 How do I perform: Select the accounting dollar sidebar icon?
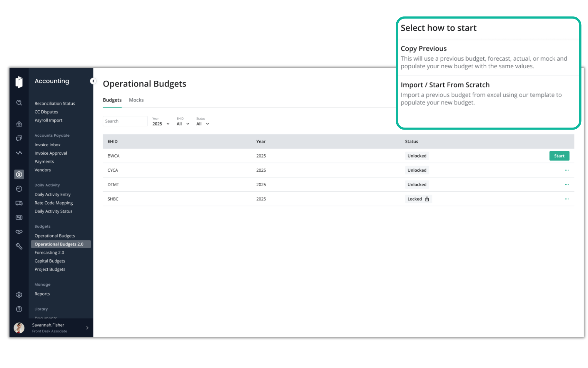(x=19, y=175)
